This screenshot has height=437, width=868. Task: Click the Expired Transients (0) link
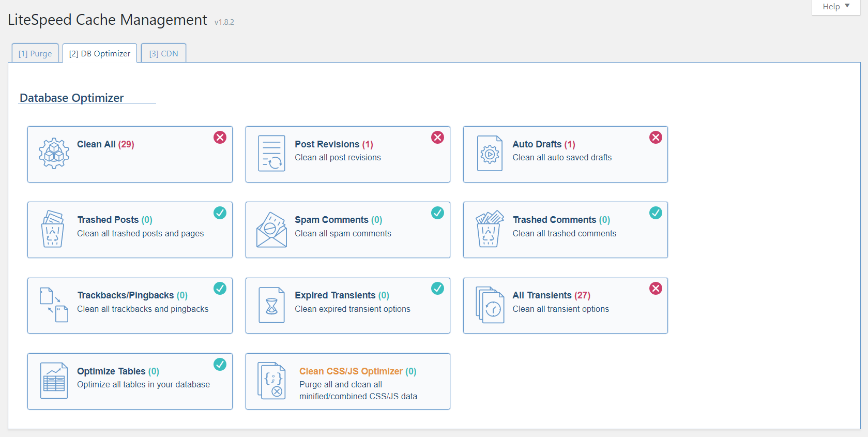click(x=342, y=295)
